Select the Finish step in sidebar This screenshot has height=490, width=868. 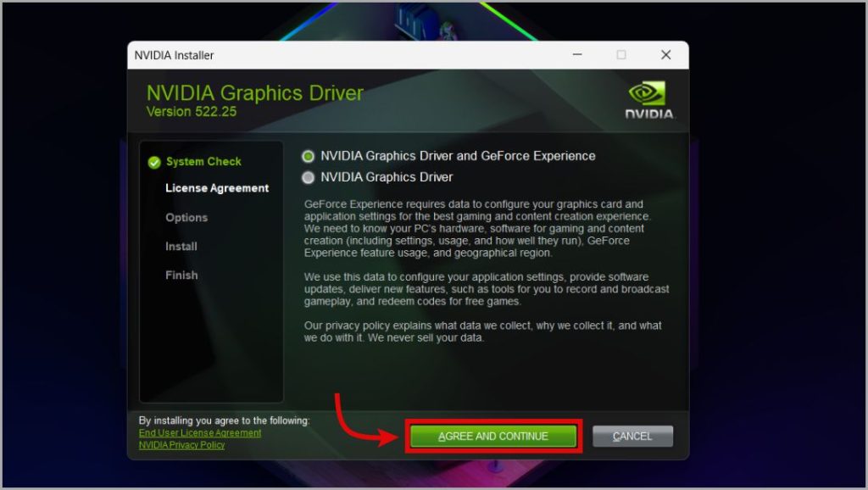coord(181,276)
